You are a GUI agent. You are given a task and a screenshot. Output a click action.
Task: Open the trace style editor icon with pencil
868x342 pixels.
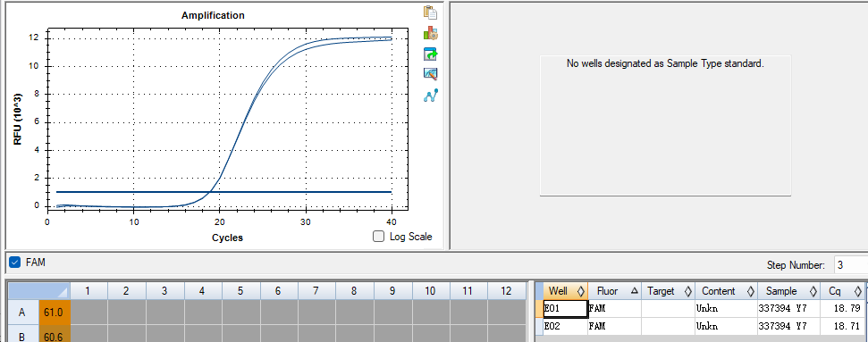pos(430,74)
